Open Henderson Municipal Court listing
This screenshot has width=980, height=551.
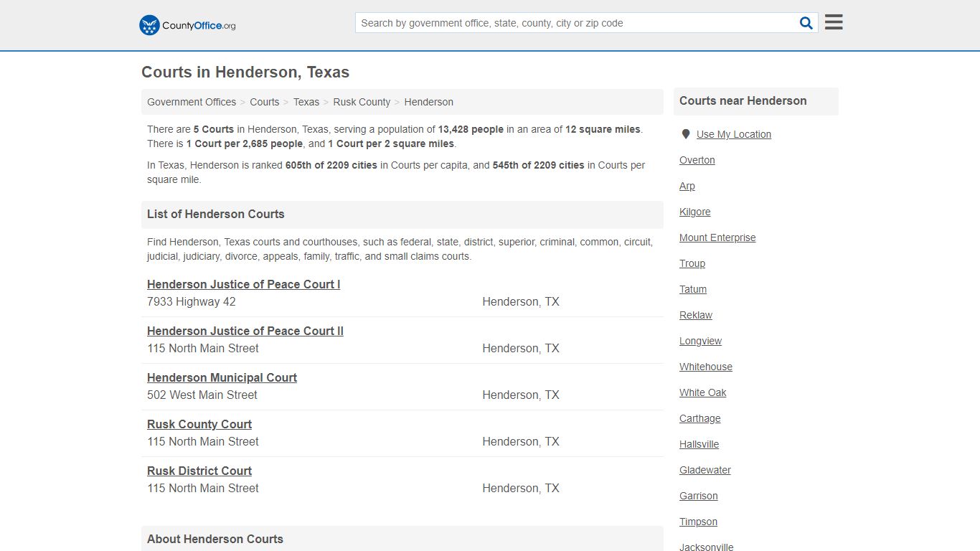tap(222, 377)
